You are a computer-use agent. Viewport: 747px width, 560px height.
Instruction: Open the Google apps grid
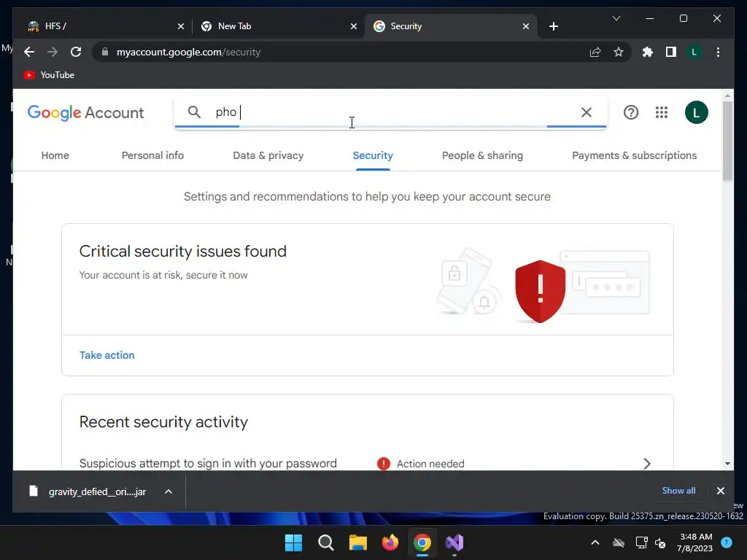coord(661,112)
